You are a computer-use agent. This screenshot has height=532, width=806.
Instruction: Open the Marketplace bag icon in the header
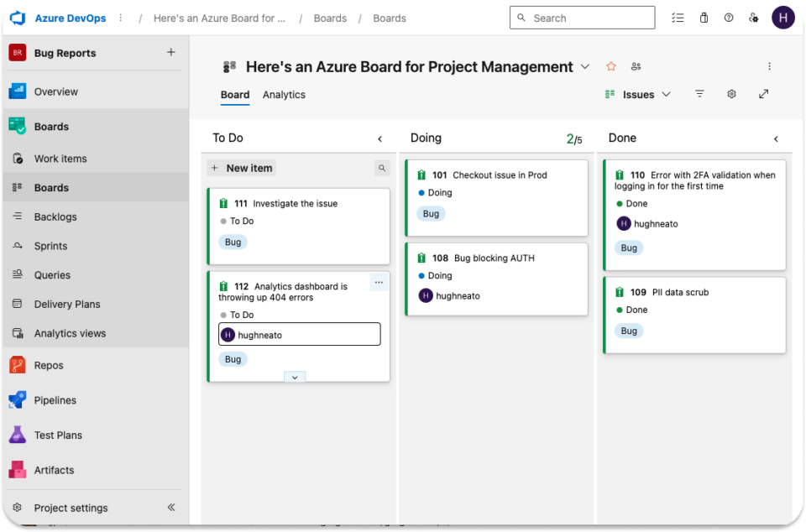[704, 17]
